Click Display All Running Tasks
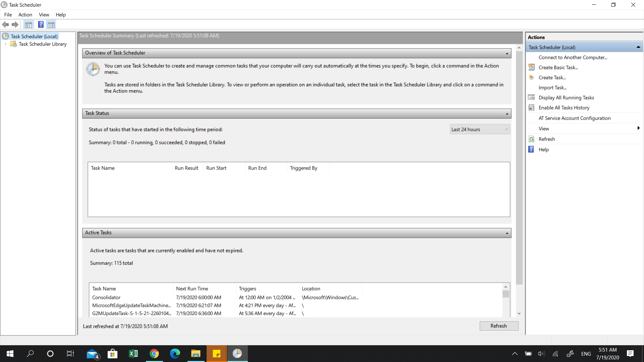Viewport: 644px width, 362px height. (566, 98)
